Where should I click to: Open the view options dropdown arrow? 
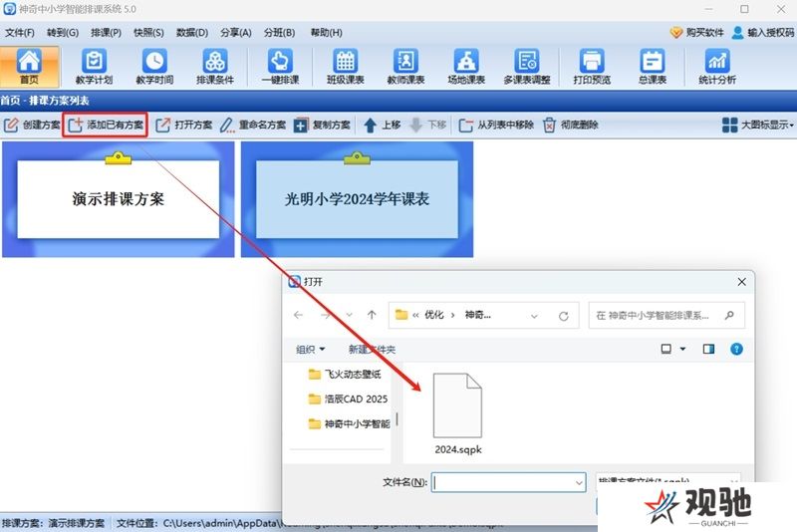coord(682,349)
